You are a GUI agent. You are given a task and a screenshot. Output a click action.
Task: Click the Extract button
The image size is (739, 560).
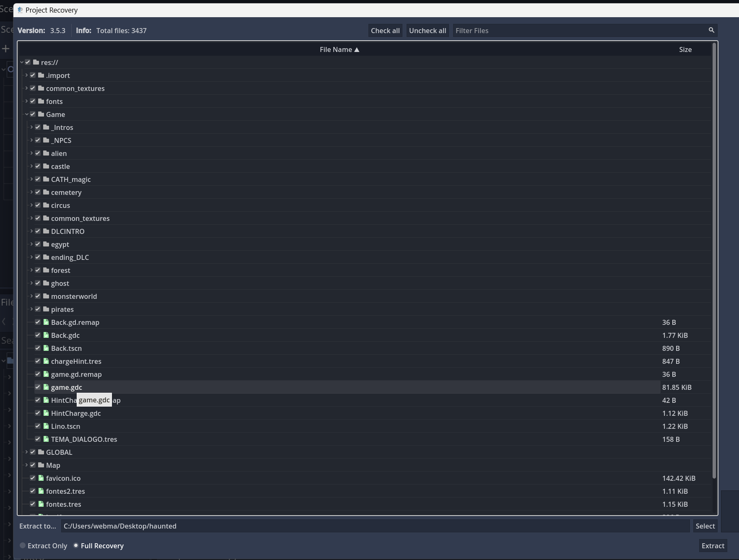point(713,546)
